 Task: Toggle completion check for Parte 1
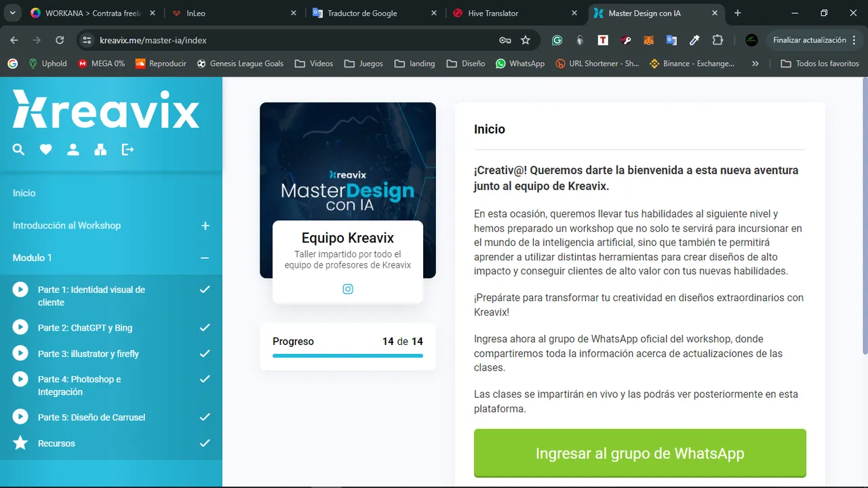204,289
